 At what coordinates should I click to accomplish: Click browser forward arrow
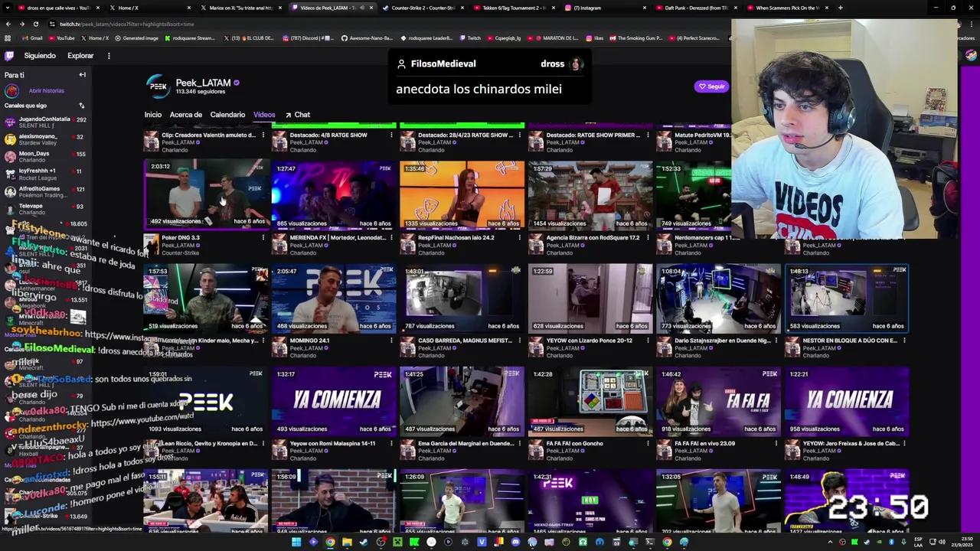click(22, 24)
